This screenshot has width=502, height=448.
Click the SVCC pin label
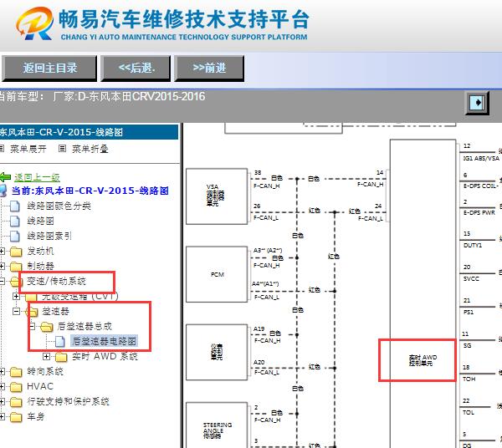click(x=471, y=279)
